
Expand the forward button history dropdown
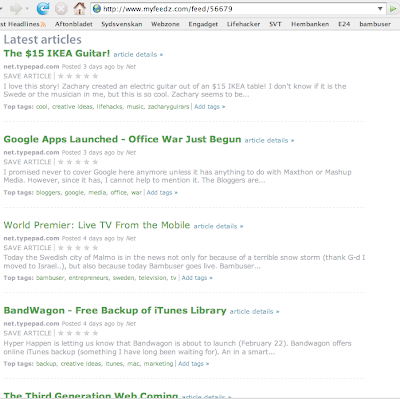[27, 9]
